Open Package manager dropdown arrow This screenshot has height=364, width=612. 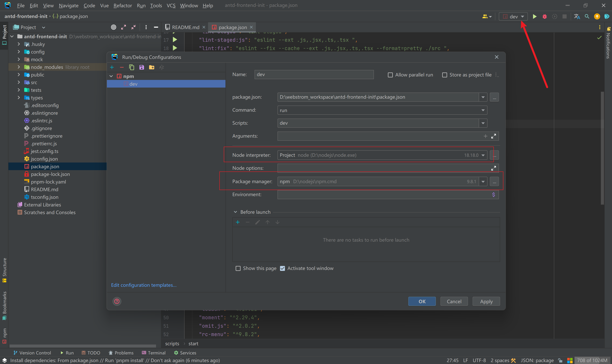pos(483,181)
